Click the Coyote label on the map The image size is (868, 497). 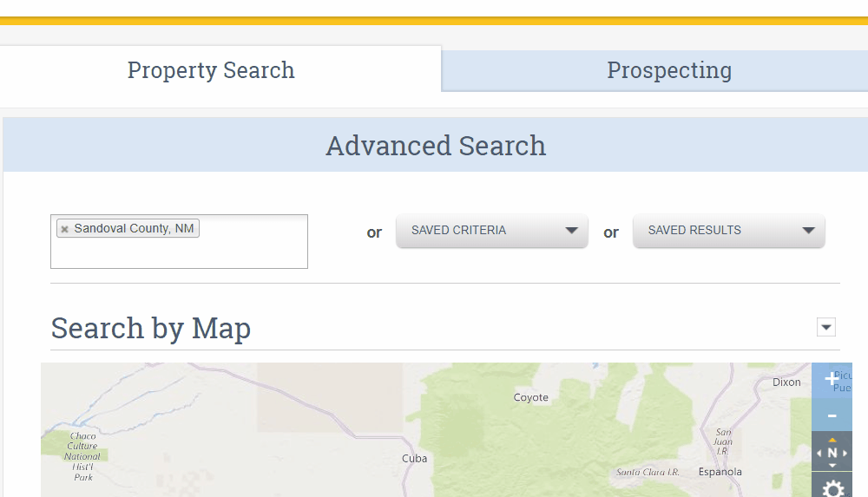point(531,397)
